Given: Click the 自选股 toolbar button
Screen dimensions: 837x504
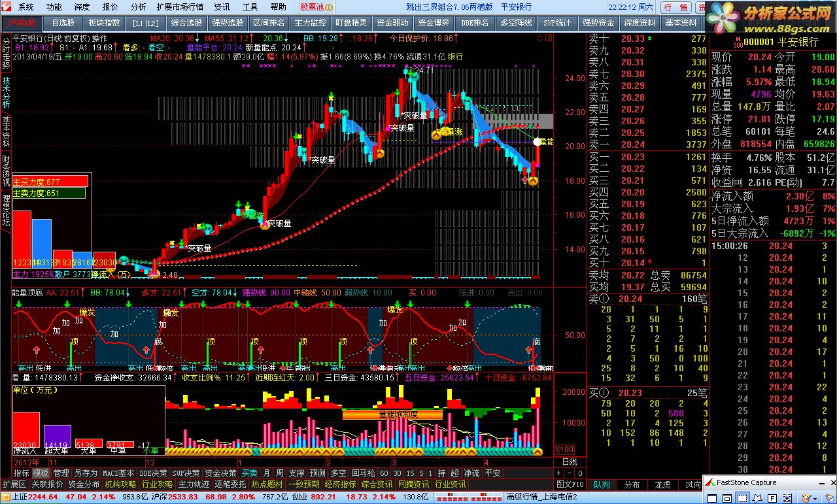Looking at the screenshot, I should pos(63,22).
